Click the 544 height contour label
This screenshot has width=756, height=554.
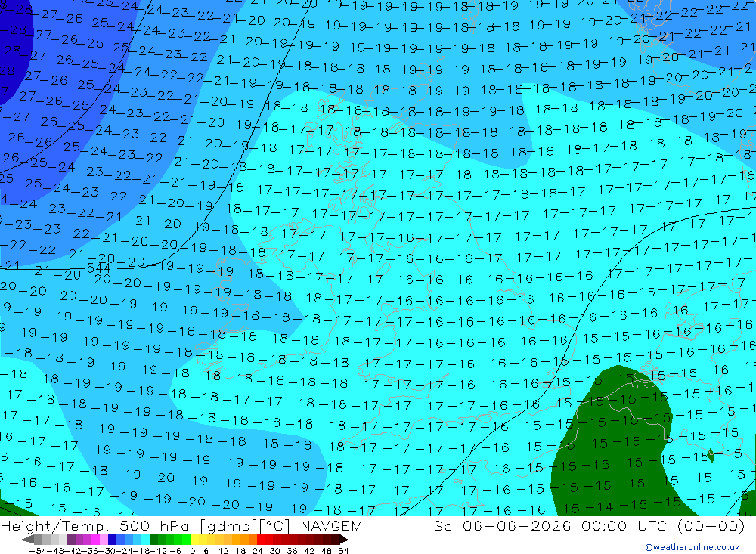(x=99, y=268)
